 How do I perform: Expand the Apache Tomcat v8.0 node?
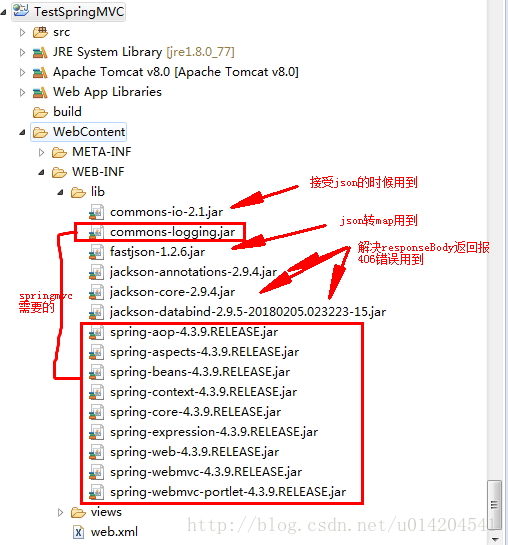22,72
